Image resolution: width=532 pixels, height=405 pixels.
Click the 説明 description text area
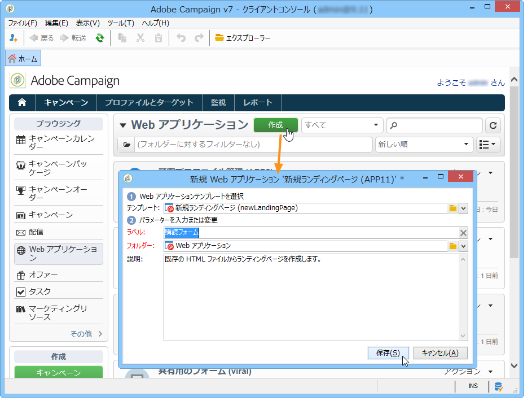311,297
